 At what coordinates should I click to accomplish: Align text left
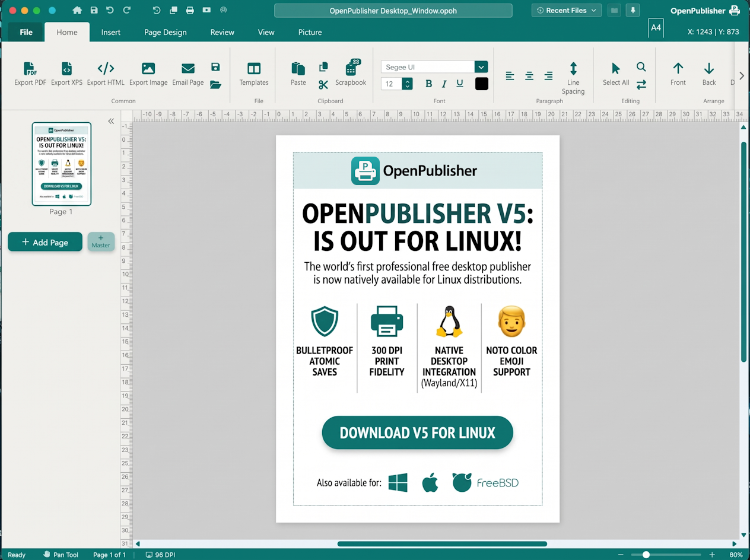510,76
